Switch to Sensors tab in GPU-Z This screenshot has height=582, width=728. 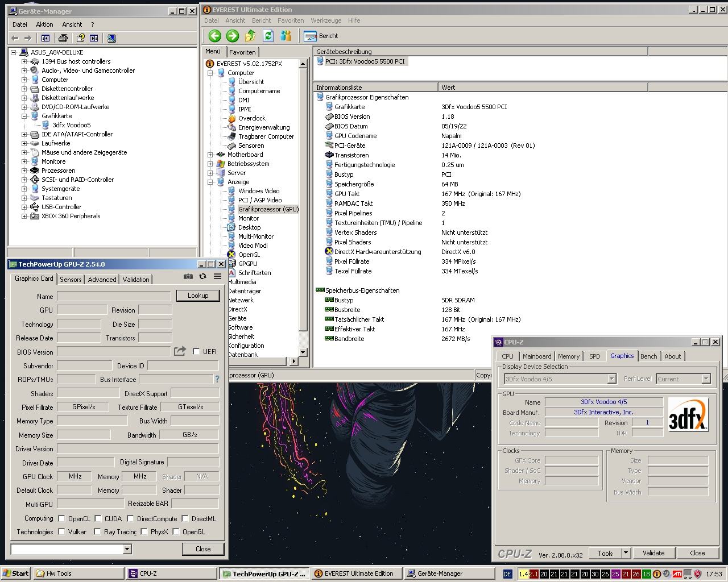click(71, 279)
